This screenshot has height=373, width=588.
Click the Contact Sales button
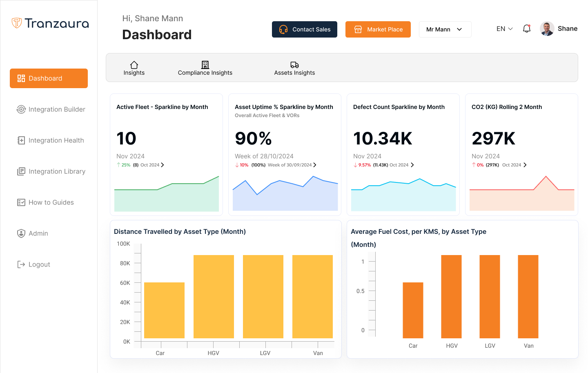pos(304,29)
